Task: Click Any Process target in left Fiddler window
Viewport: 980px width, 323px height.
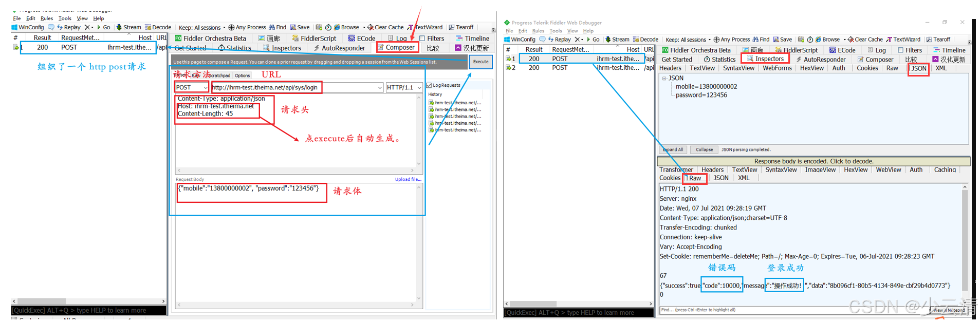Action: tap(247, 27)
